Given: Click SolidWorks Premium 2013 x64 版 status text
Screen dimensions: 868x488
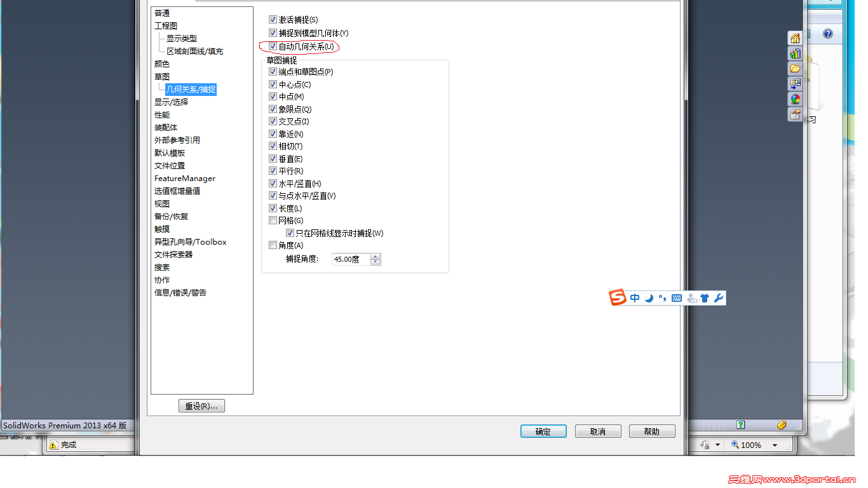Looking at the screenshot, I should pyautogui.click(x=65, y=425).
